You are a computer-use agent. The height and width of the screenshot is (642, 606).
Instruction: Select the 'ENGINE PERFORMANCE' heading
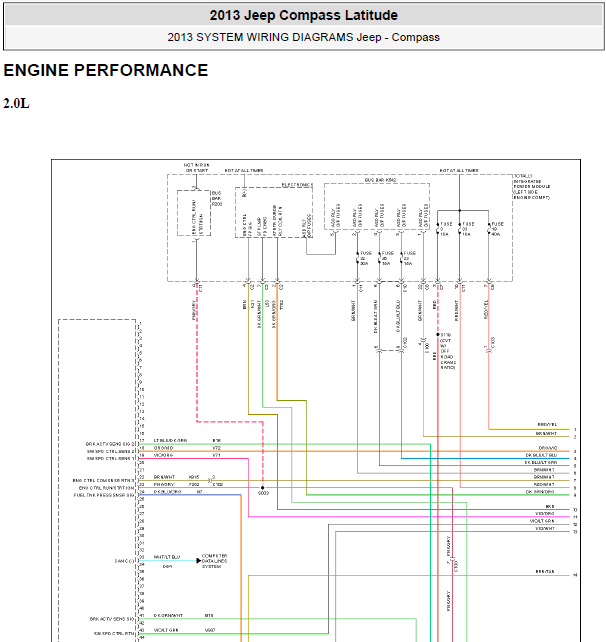tap(106, 70)
